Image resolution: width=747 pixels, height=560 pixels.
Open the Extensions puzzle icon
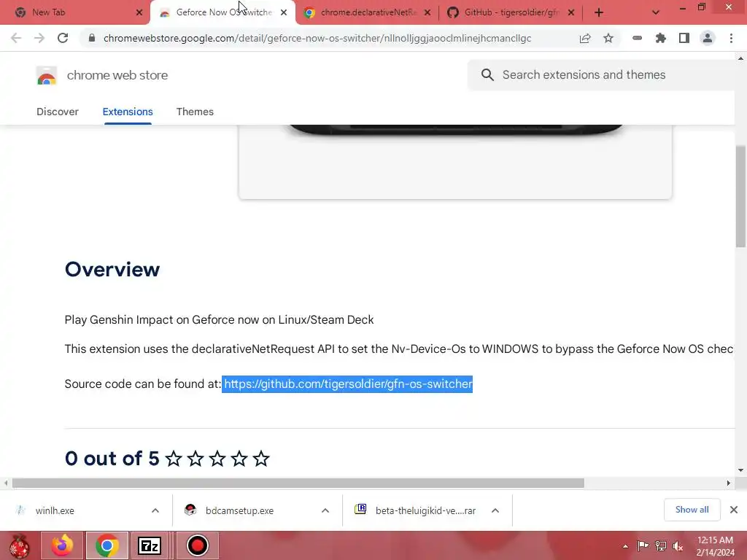tap(660, 38)
